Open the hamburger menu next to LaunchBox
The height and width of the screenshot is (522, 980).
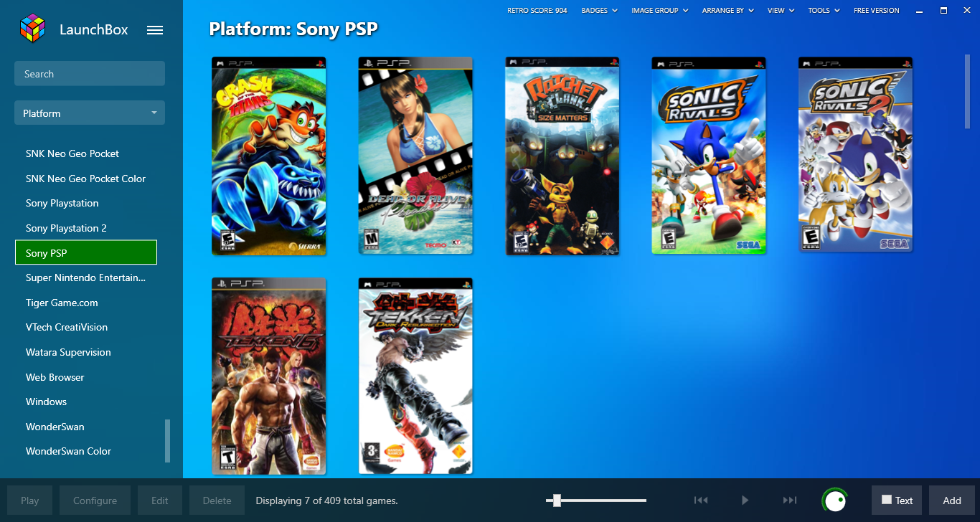155,30
